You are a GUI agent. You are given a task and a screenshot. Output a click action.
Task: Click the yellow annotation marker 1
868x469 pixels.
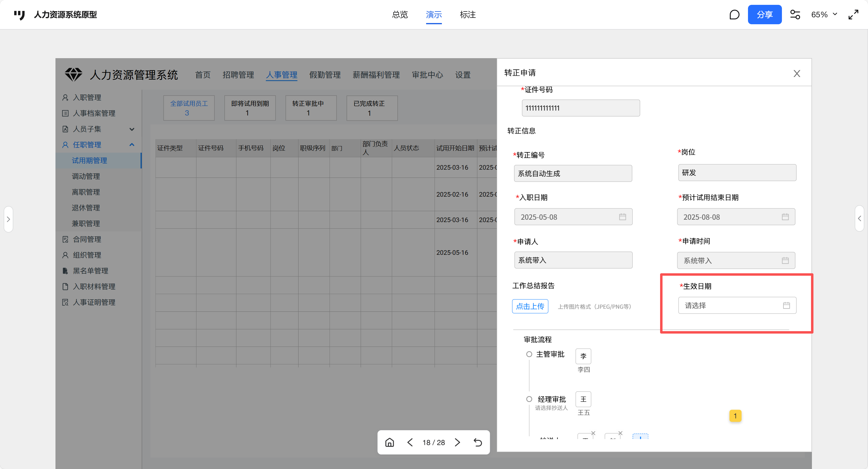pos(735,416)
